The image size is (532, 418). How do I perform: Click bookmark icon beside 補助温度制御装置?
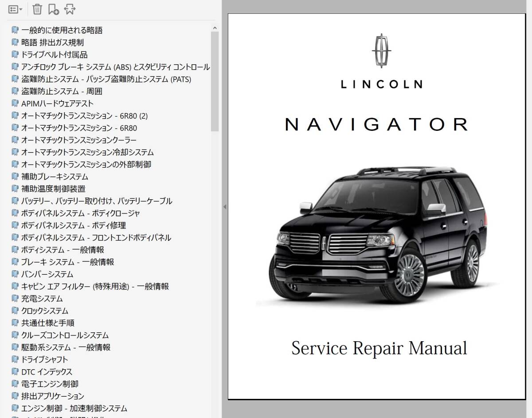tap(15, 189)
